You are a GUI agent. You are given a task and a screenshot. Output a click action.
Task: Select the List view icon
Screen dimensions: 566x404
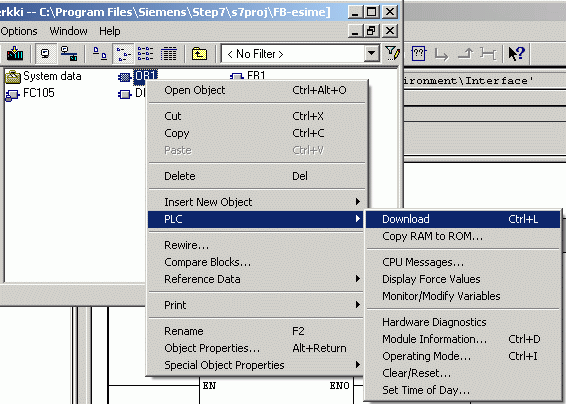coord(145,54)
